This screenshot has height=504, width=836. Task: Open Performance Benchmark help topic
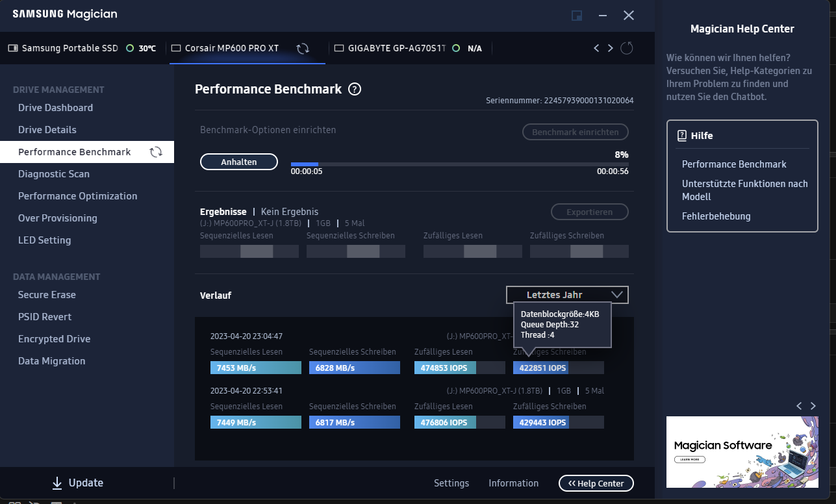point(734,164)
